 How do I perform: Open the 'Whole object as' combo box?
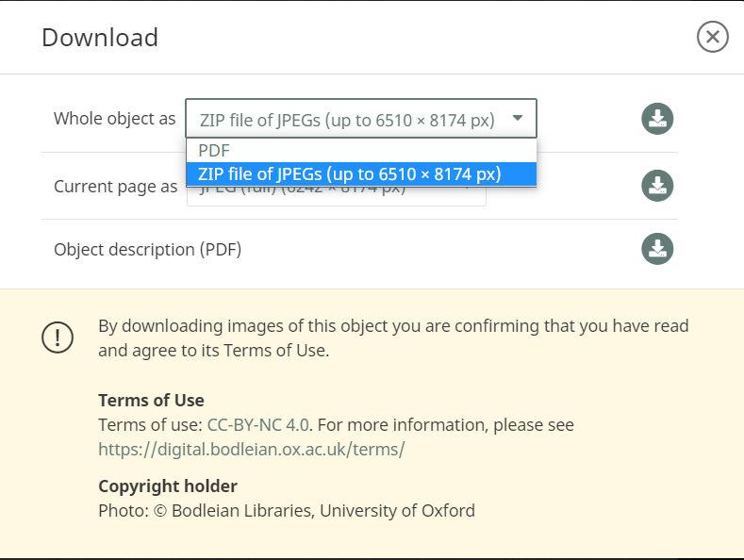click(x=347, y=120)
